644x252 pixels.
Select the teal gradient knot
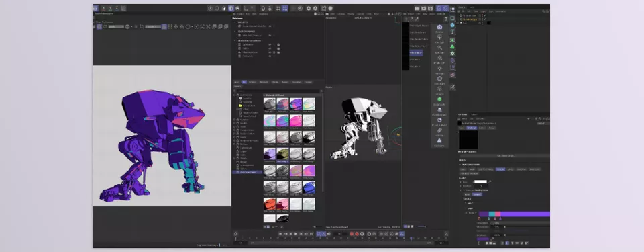(x=489, y=218)
